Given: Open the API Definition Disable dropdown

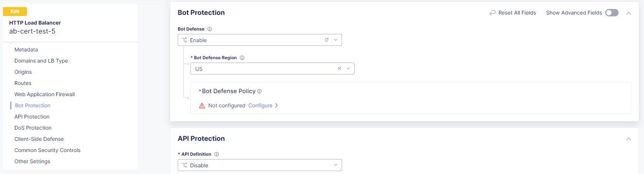Looking at the screenshot, I should tap(335, 165).
